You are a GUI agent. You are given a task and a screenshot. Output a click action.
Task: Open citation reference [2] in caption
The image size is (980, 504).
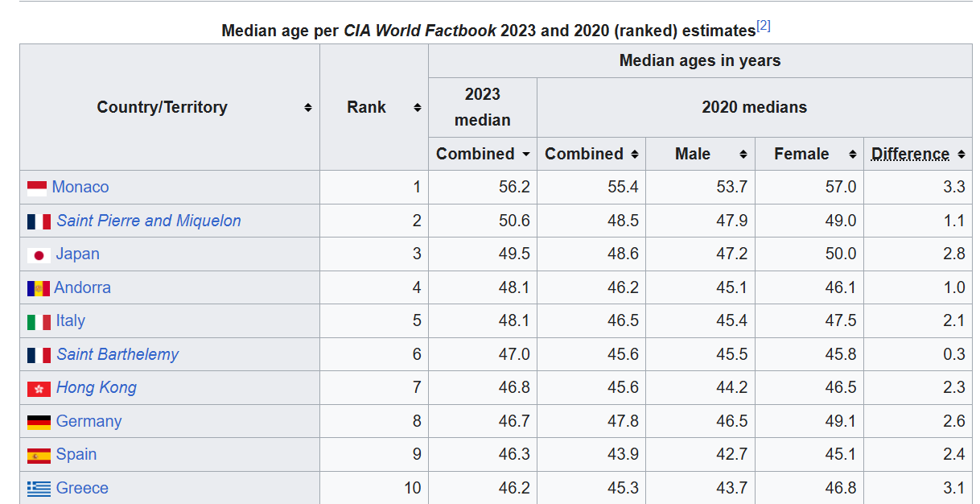[764, 26]
